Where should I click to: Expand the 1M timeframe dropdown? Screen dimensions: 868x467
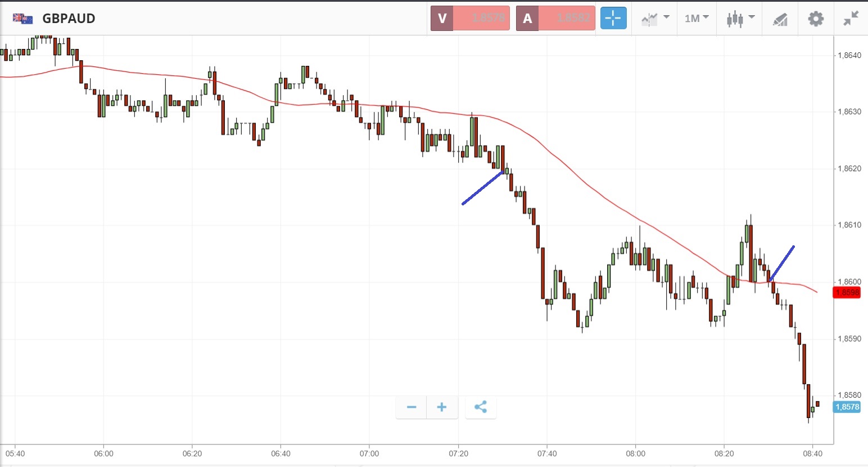click(697, 19)
